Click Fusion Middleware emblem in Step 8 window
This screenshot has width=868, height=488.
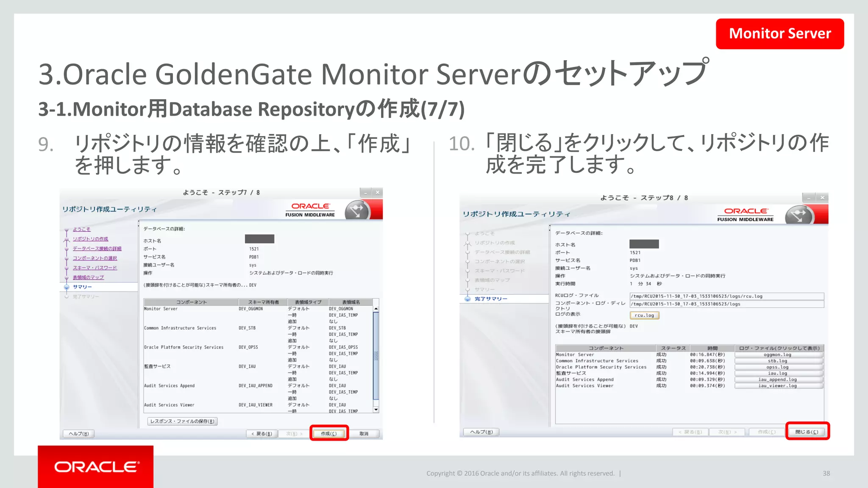pyautogui.click(x=798, y=215)
